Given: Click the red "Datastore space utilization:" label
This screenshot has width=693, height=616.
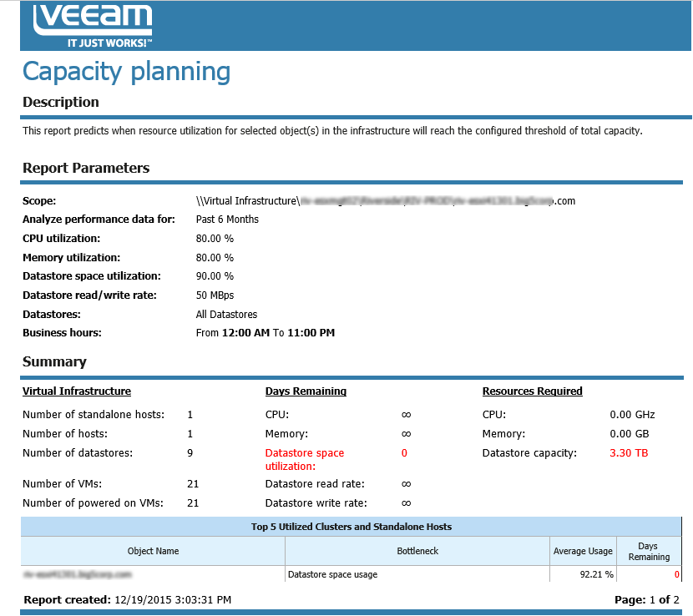Looking at the screenshot, I should (305, 460).
